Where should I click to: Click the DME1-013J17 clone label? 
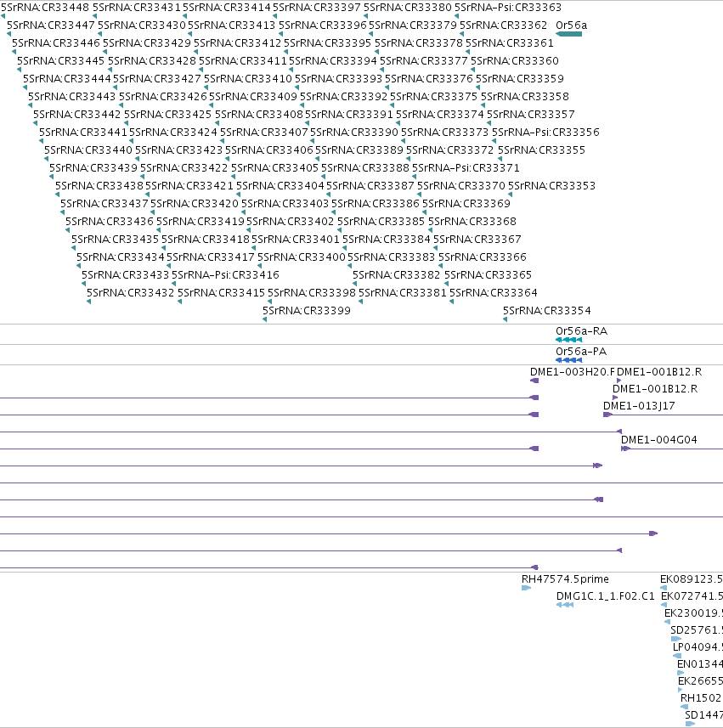pos(639,406)
